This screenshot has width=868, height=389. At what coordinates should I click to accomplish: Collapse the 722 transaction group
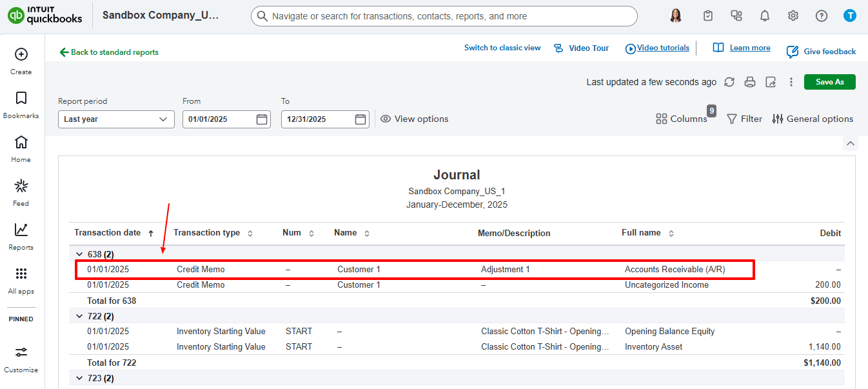(x=79, y=316)
